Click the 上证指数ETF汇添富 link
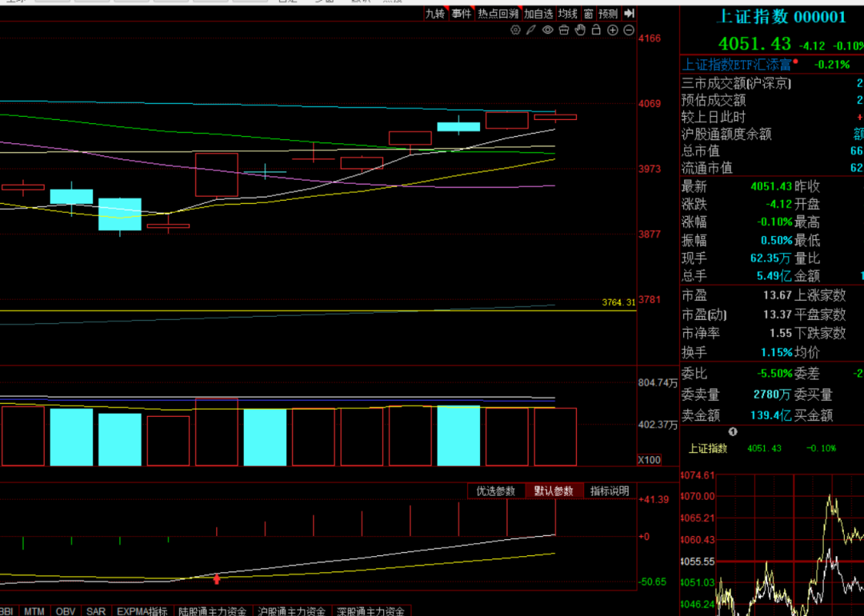This screenshot has width=864, height=616. tap(736, 65)
